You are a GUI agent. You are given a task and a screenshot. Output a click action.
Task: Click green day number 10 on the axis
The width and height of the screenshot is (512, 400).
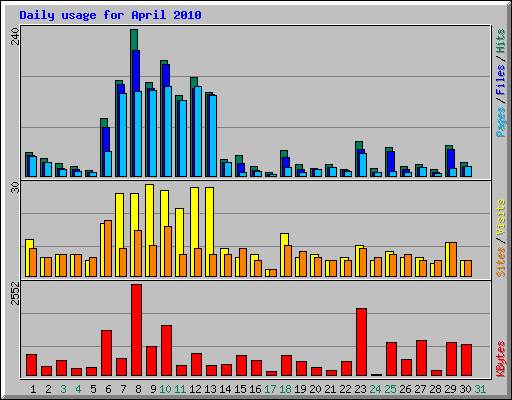165,389
